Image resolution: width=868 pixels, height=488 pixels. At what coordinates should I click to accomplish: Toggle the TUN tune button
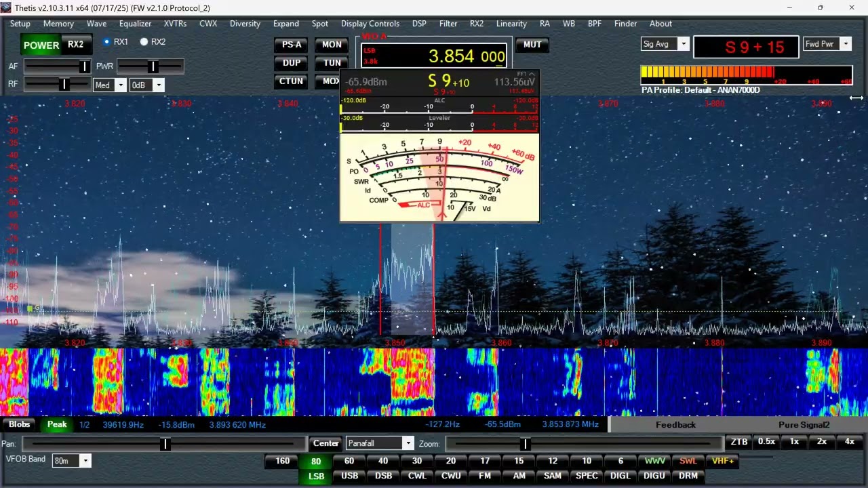coord(332,63)
